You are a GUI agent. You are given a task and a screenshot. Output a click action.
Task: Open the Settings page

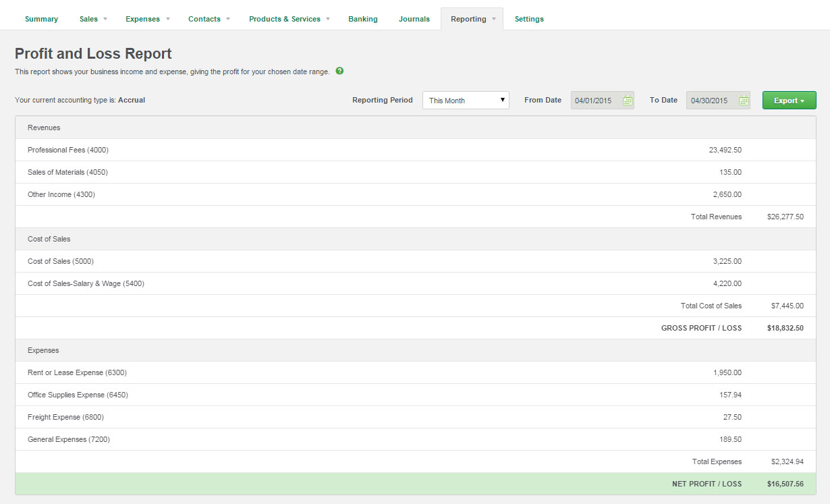(x=529, y=19)
